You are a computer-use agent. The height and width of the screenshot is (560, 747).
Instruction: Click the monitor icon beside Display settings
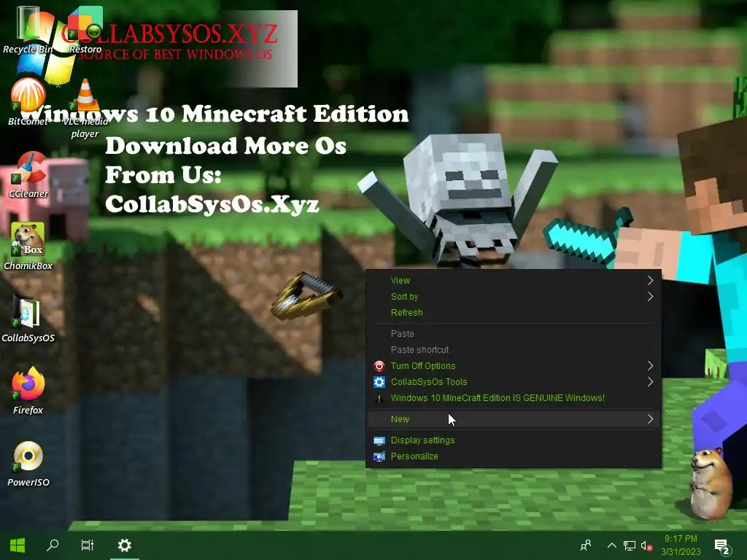pyautogui.click(x=379, y=440)
